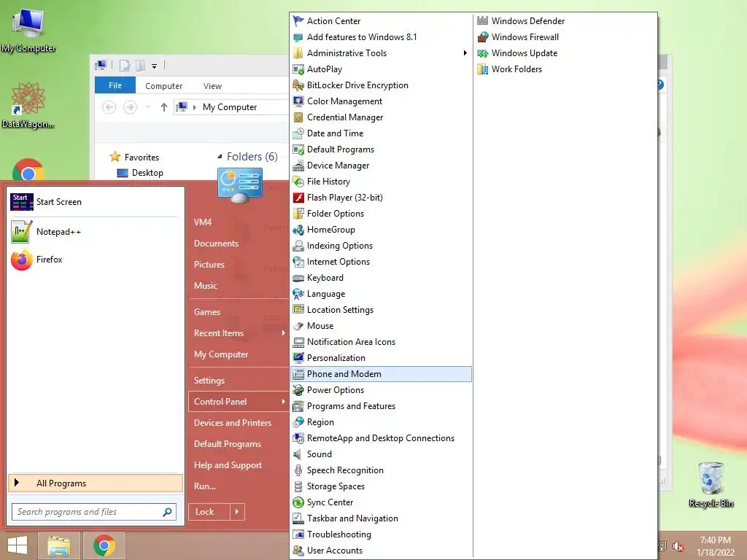Expand the Control Panel submenu arrow

click(284, 402)
